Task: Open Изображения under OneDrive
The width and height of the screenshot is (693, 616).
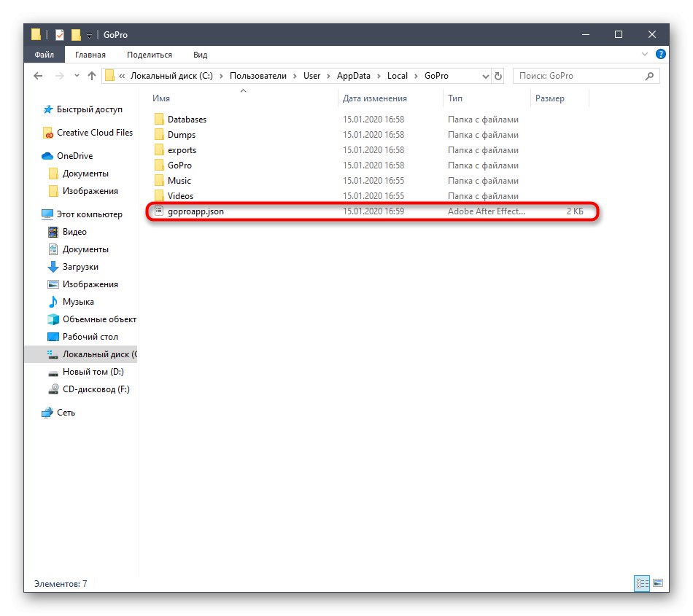Action: click(90, 191)
